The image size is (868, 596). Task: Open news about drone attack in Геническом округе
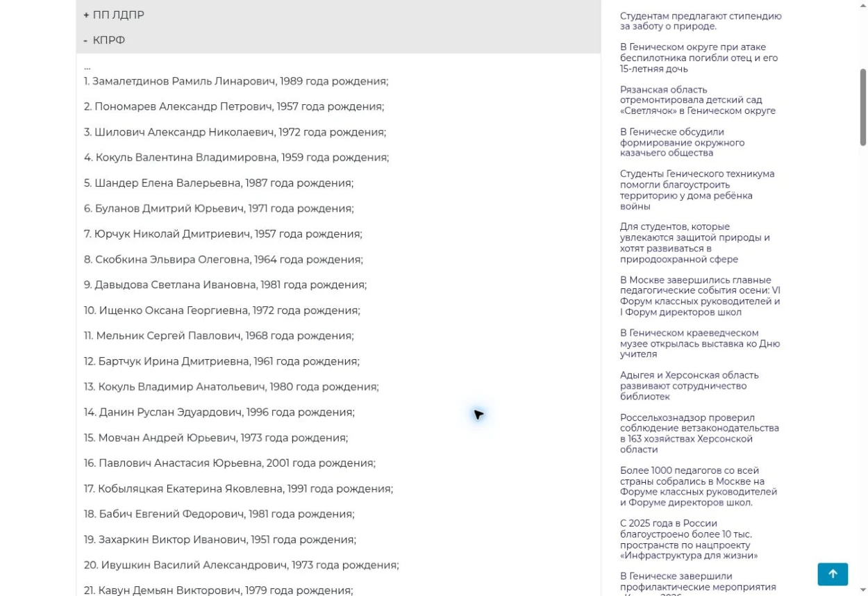click(699, 58)
